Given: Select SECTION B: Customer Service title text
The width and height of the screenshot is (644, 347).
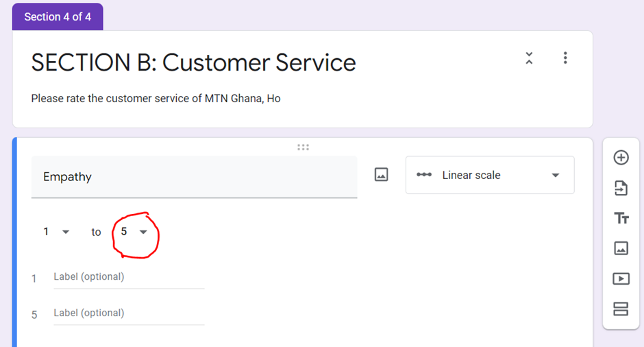Looking at the screenshot, I should tap(193, 62).
